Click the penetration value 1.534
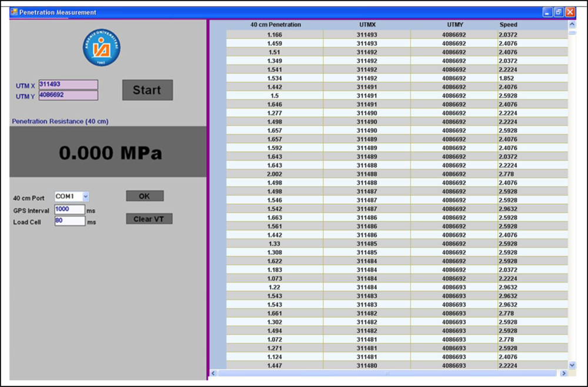Image resolution: width=588 pixels, height=387 pixels. [275, 78]
